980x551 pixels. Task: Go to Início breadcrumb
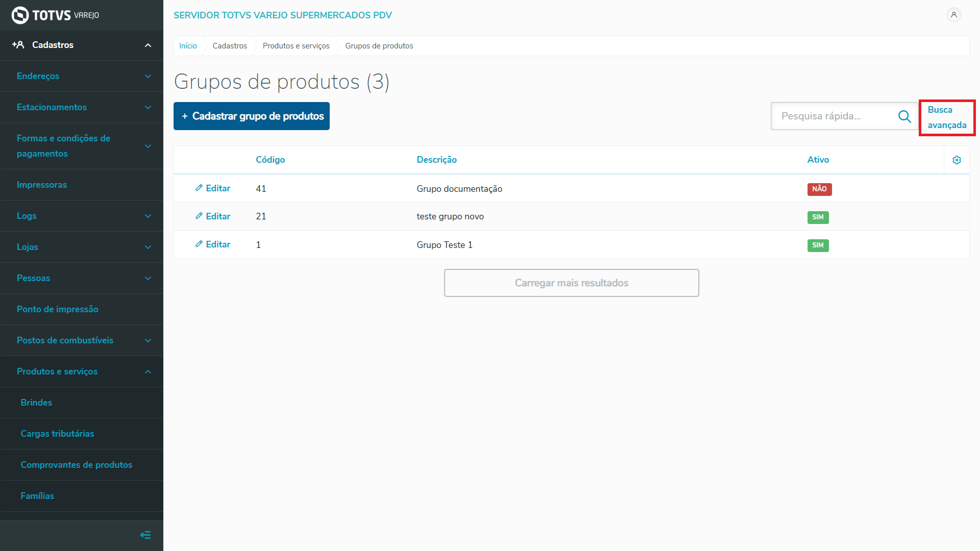tap(188, 46)
